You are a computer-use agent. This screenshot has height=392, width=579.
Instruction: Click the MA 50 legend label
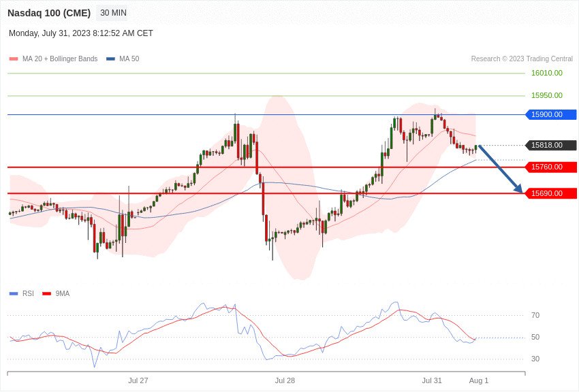point(129,59)
